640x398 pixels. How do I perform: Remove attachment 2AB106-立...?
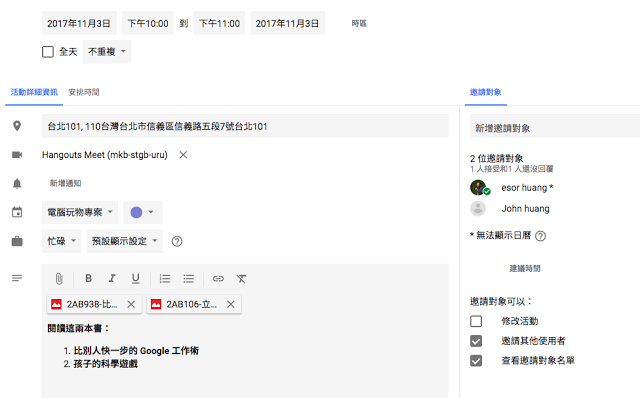231,304
